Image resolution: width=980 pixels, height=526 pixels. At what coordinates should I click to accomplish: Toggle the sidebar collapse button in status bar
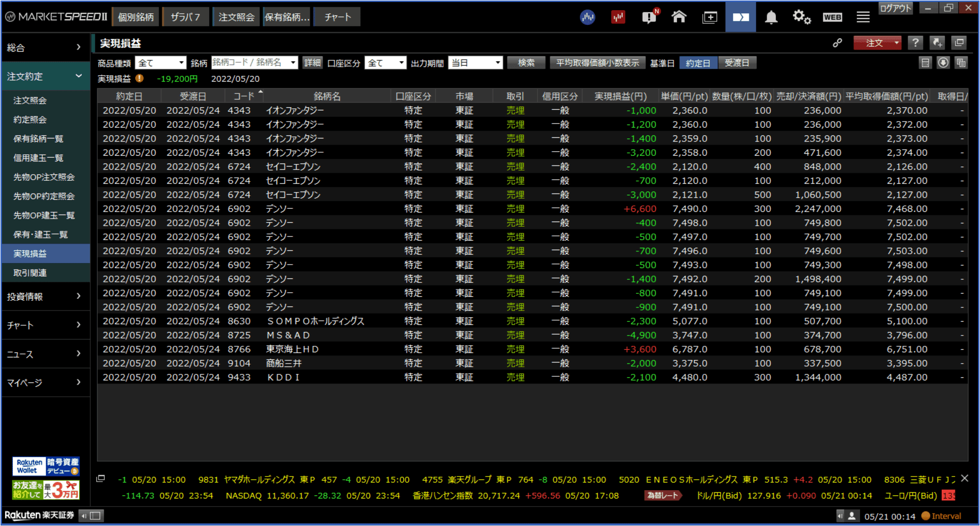pos(92,516)
